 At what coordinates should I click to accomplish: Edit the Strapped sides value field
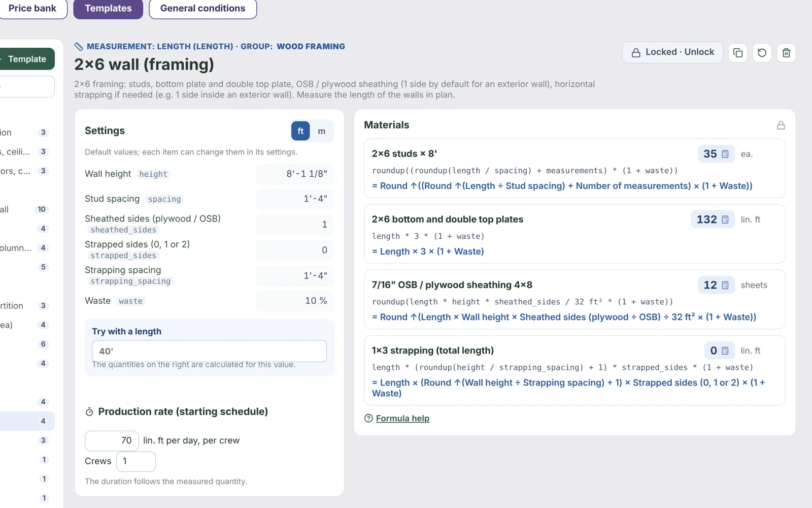[x=295, y=250]
